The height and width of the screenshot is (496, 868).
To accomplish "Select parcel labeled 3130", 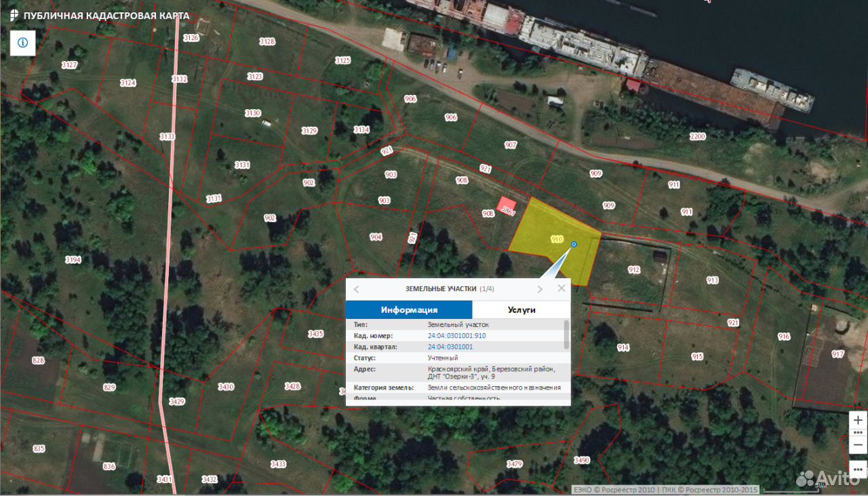I will pyautogui.click(x=252, y=113).
